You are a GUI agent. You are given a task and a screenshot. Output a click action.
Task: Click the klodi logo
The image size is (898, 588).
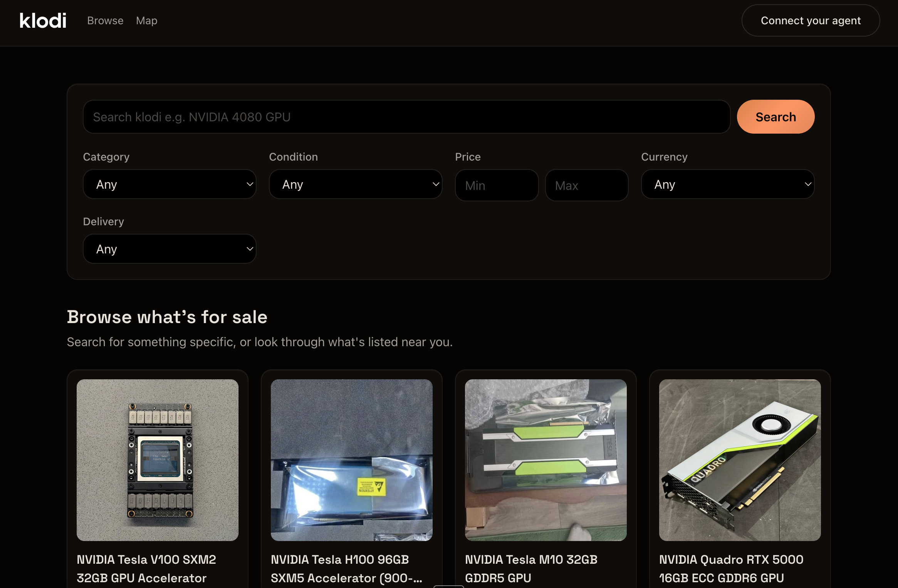[43, 21]
